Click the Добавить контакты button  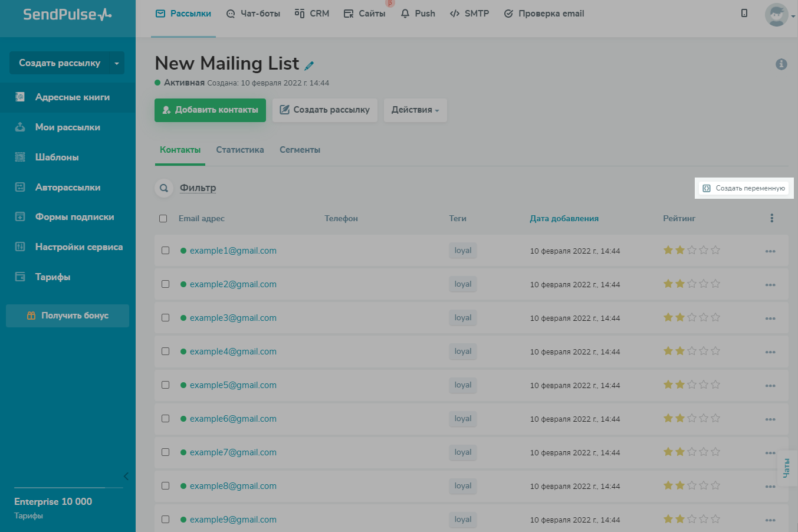pyautogui.click(x=210, y=110)
